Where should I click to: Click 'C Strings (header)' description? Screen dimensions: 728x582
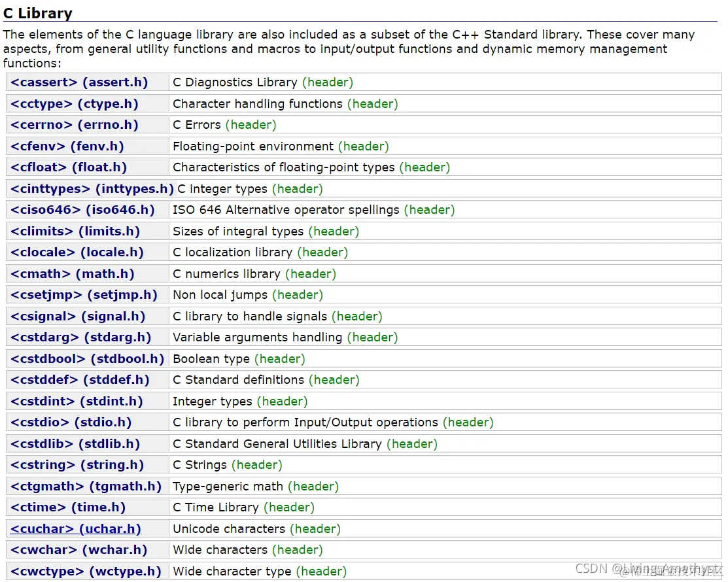click(228, 464)
